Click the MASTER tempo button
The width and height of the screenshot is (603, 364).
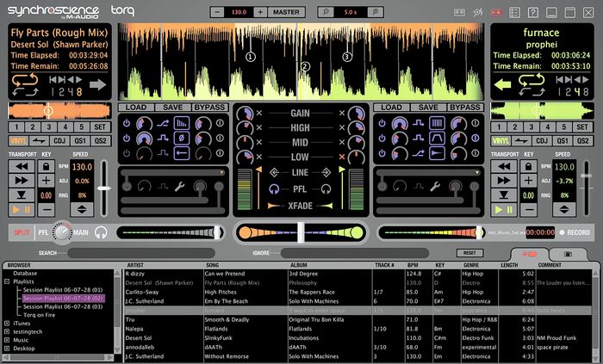pos(286,12)
